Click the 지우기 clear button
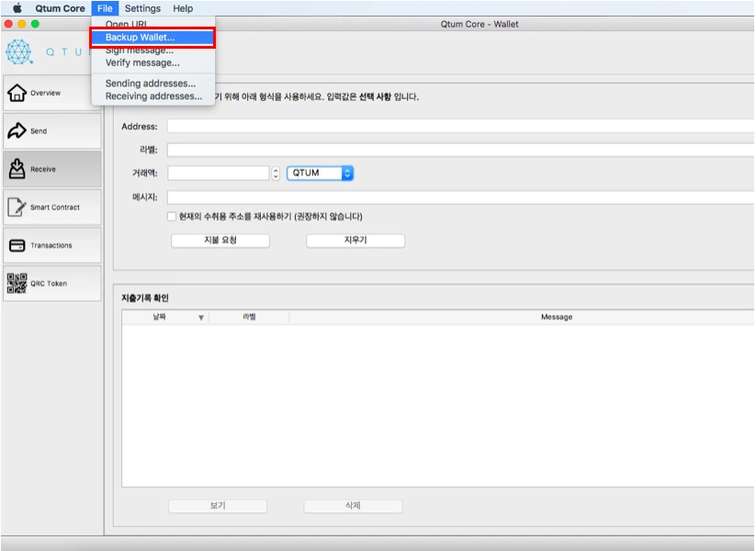Image resolution: width=756 pixels, height=551 pixels. pyautogui.click(x=355, y=240)
